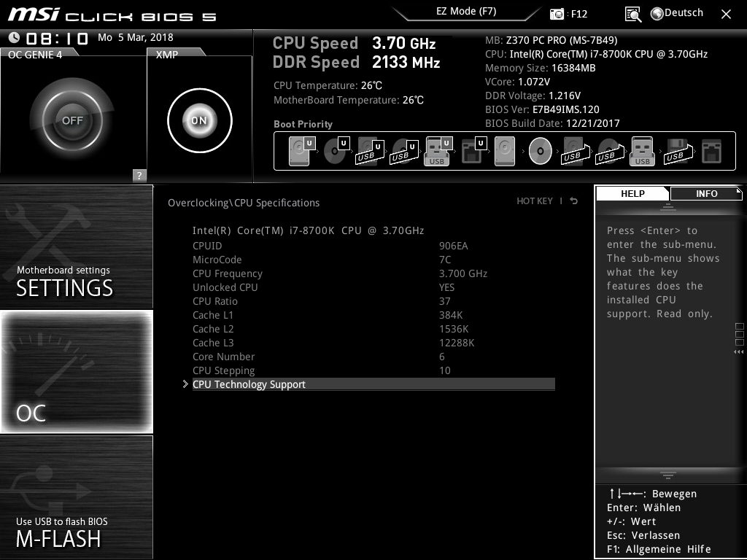Click the date Mo 5 Mar, 2018
This screenshot has height=560, width=747.
[135, 37]
